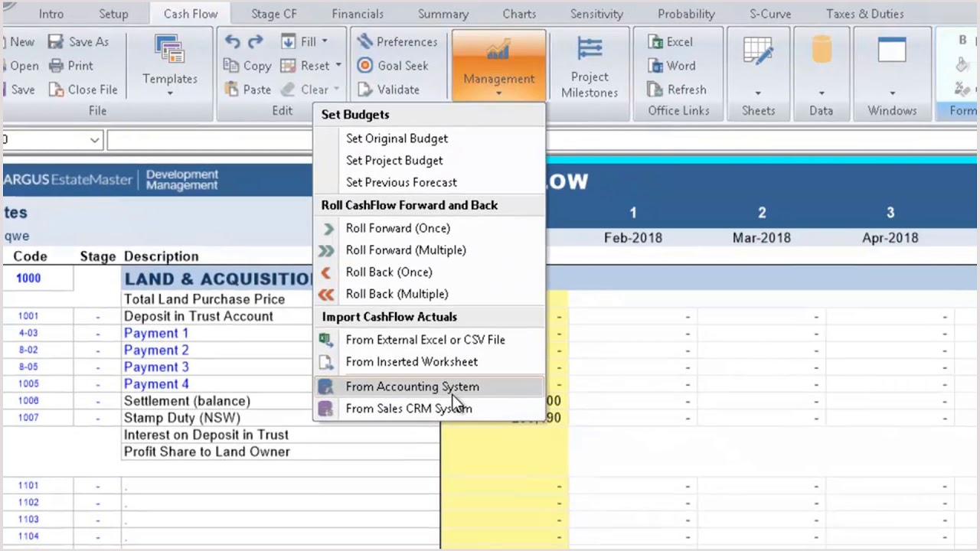Viewport: 980px width, 551px height.
Task: Open the Project Milestones tool
Action: [x=589, y=67]
